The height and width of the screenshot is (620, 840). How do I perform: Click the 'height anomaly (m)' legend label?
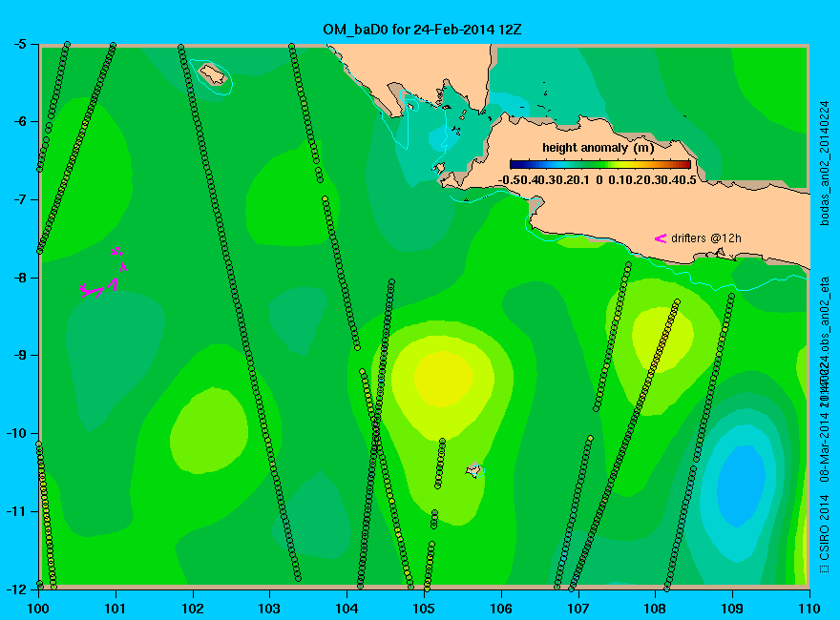[x=598, y=147]
